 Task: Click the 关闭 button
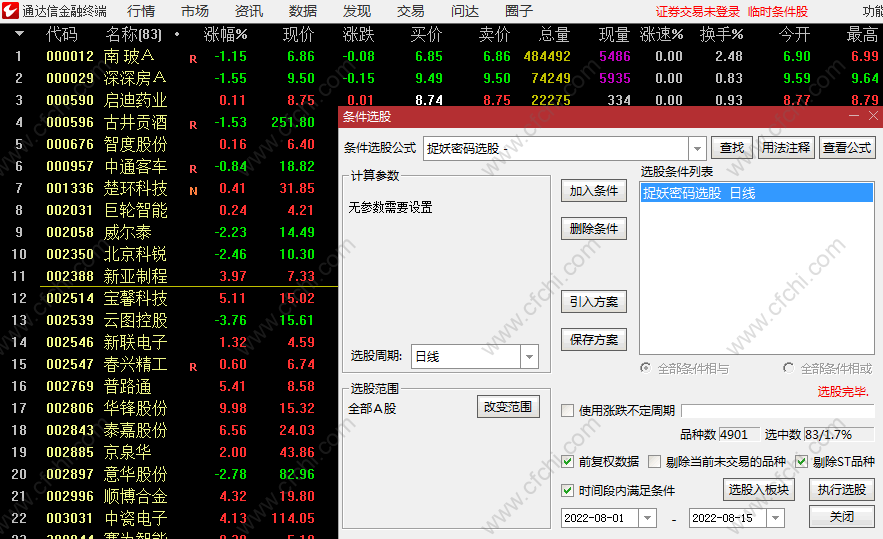[841, 516]
